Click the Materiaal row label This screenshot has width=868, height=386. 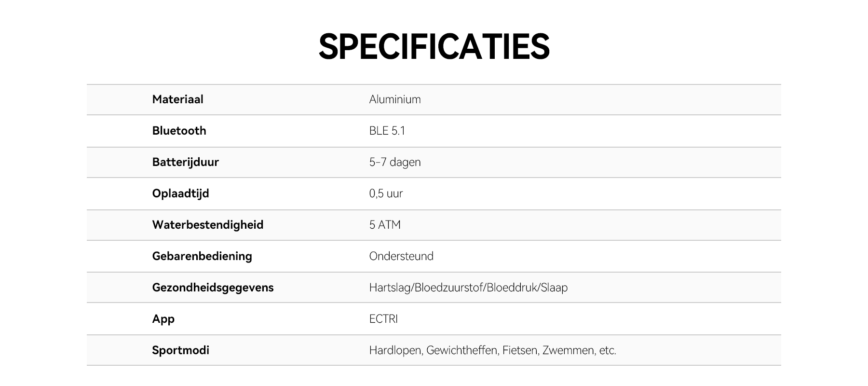[177, 99]
